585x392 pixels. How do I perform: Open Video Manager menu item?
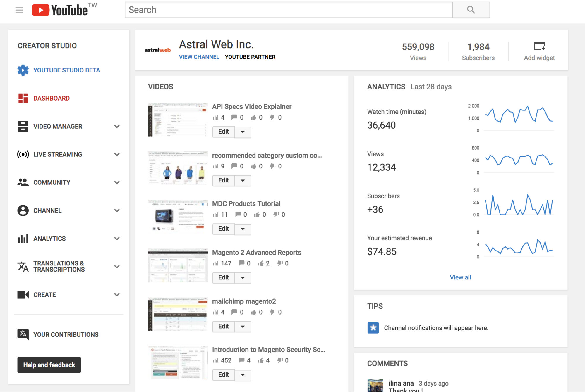pyautogui.click(x=58, y=126)
